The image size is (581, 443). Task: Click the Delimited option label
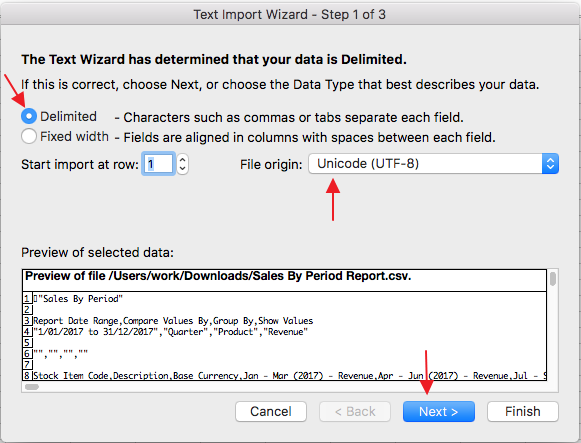pos(68,117)
